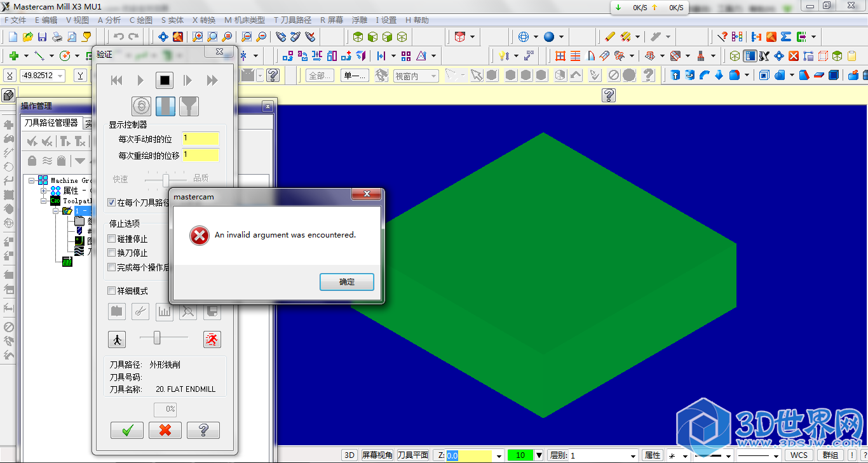Enable 换刀停止 checkbox

coord(112,253)
